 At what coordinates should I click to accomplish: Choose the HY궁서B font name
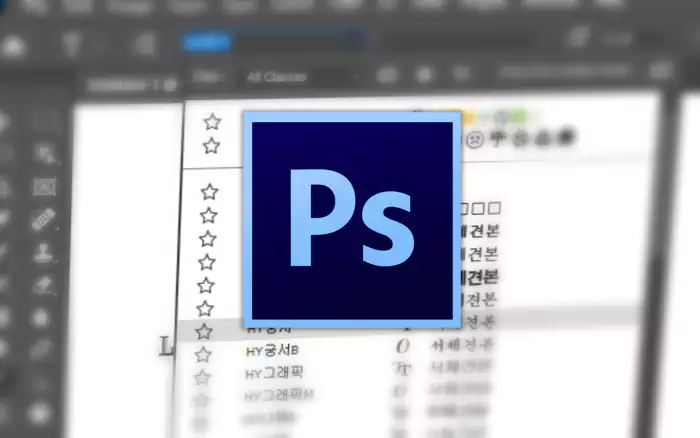(272, 350)
